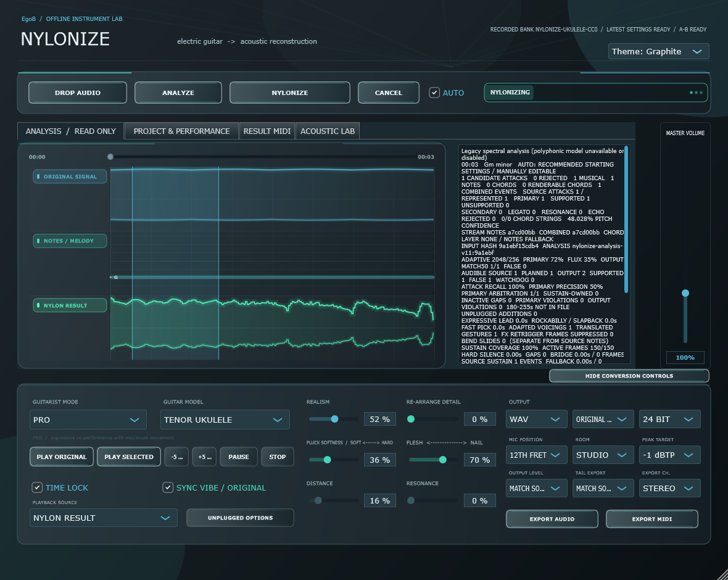728x580 pixels.
Task: Click the NYLONIZING status progress bar
Action: tap(596, 93)
